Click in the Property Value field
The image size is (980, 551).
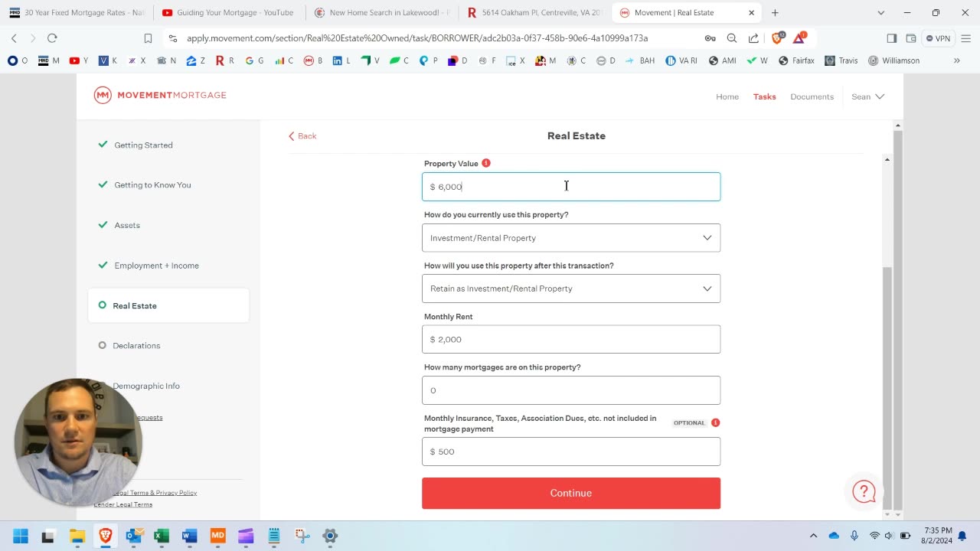[571, 187]
